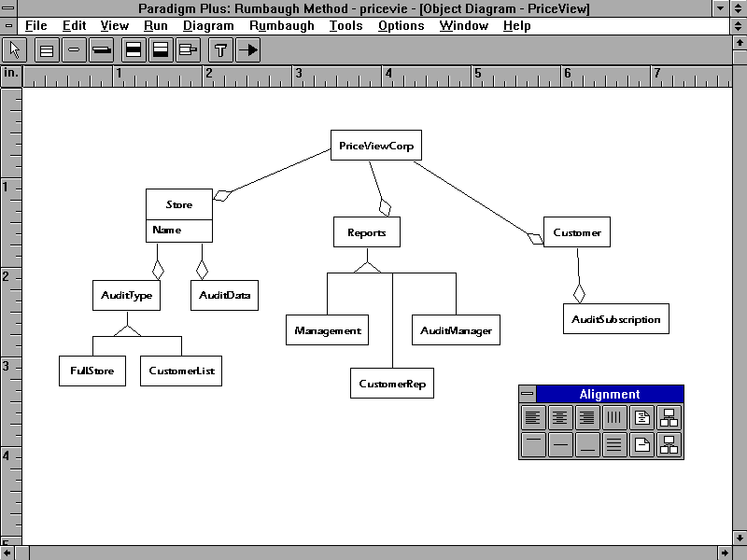Click the vertical bars distribute icon
Image resolution: width=747 pixels, height=560 pixels.
point(613,418)
